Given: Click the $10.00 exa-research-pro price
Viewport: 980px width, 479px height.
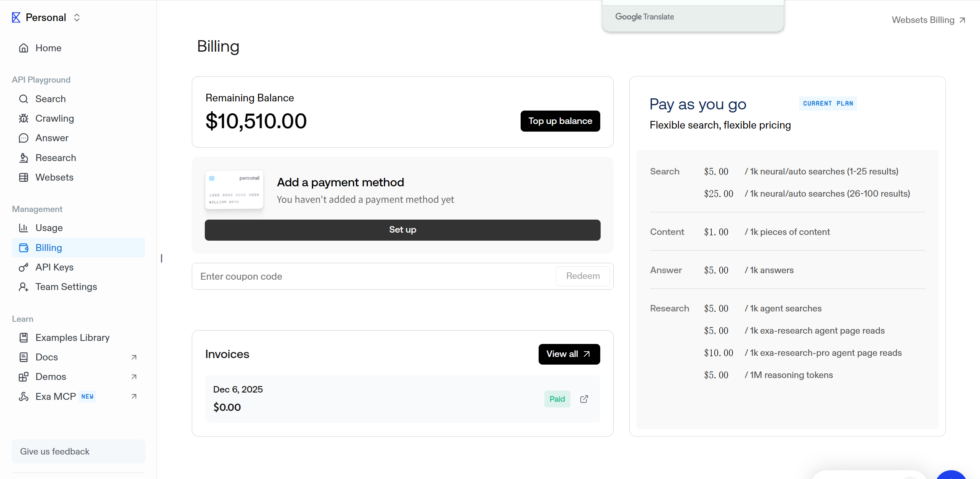Looking at the screenshot, I should tap(719, 353).
